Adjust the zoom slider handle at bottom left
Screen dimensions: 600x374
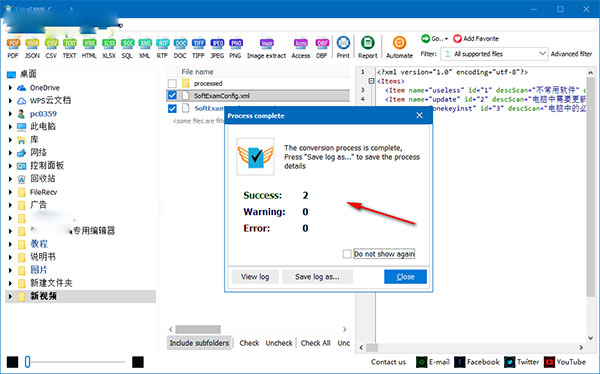[27, 362]
